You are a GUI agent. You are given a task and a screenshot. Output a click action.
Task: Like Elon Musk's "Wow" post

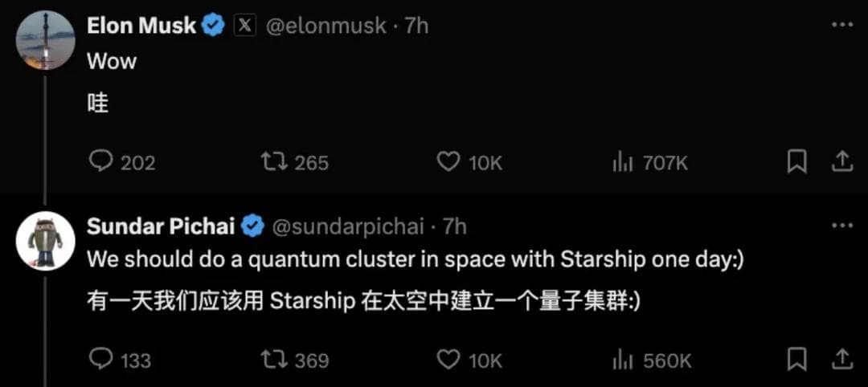coord(448,162)
